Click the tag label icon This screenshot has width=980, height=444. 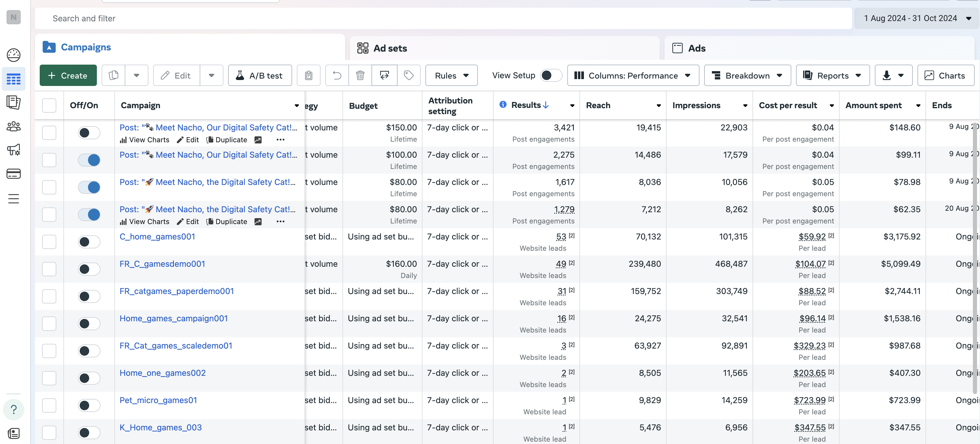click(409, 75)
